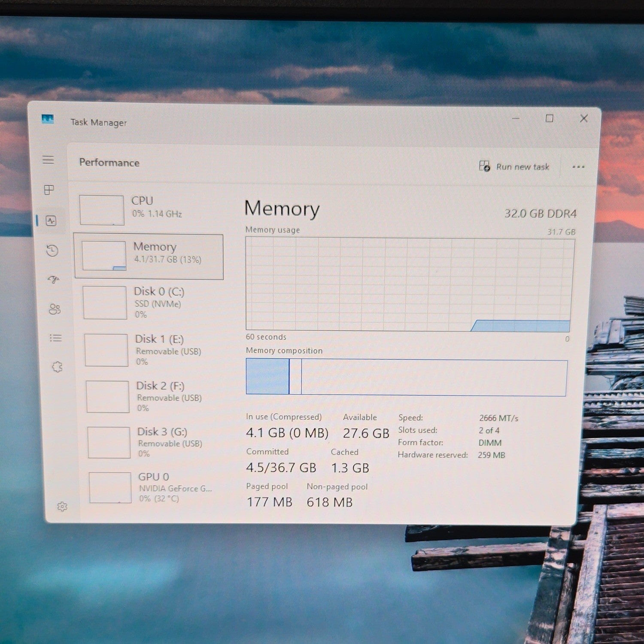Click the Run new task button
Image resolution: width=644 pixels, height=644 pixels.
514,167
